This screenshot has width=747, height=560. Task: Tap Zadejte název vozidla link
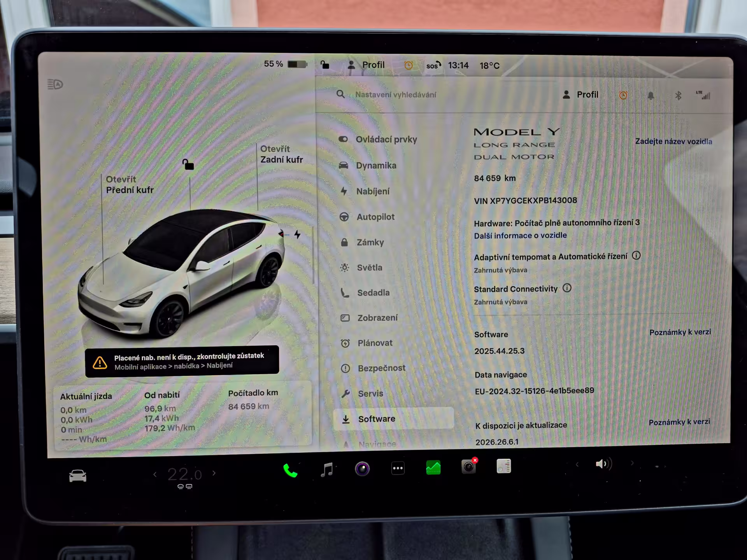point(673,141)
